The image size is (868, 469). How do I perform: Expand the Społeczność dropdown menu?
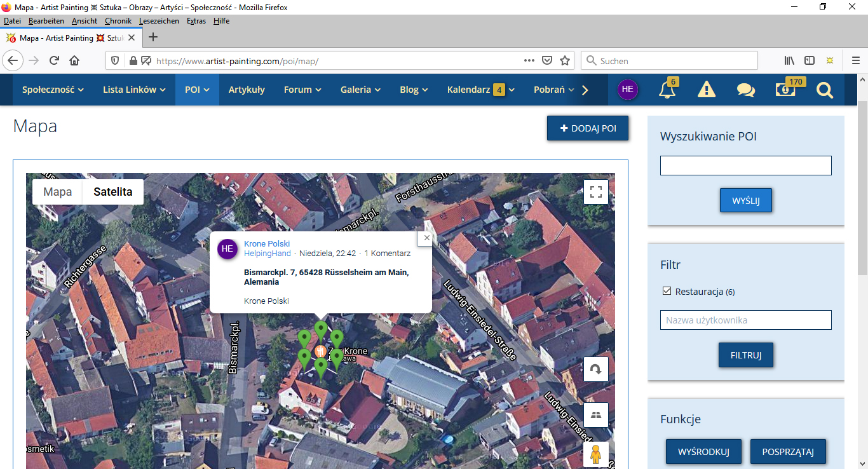[x=53, y=90]
